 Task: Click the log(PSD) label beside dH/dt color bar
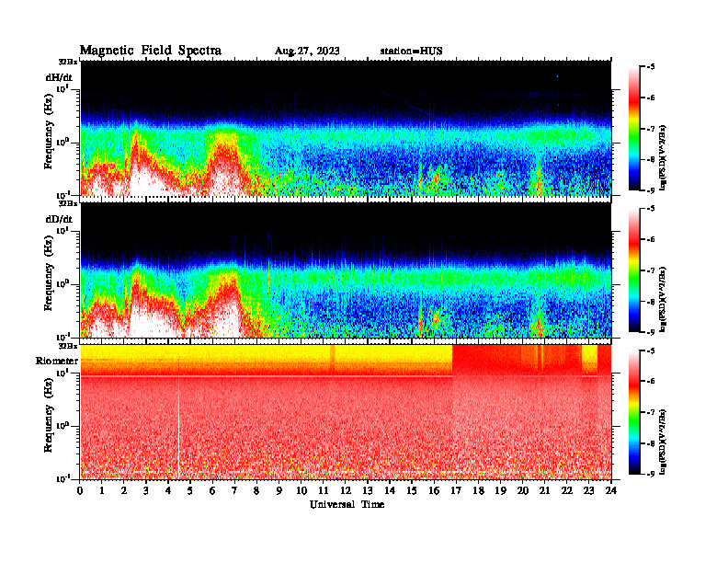(663, 158)
